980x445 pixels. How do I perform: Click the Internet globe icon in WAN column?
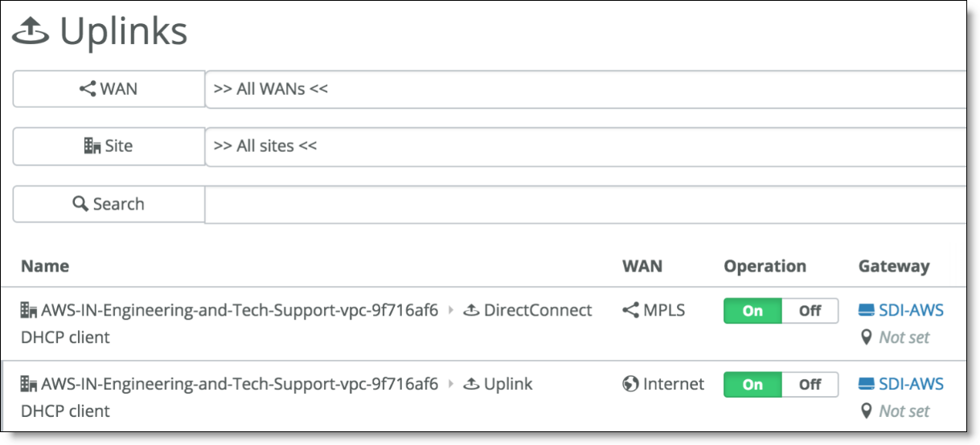tap(630, 385)
